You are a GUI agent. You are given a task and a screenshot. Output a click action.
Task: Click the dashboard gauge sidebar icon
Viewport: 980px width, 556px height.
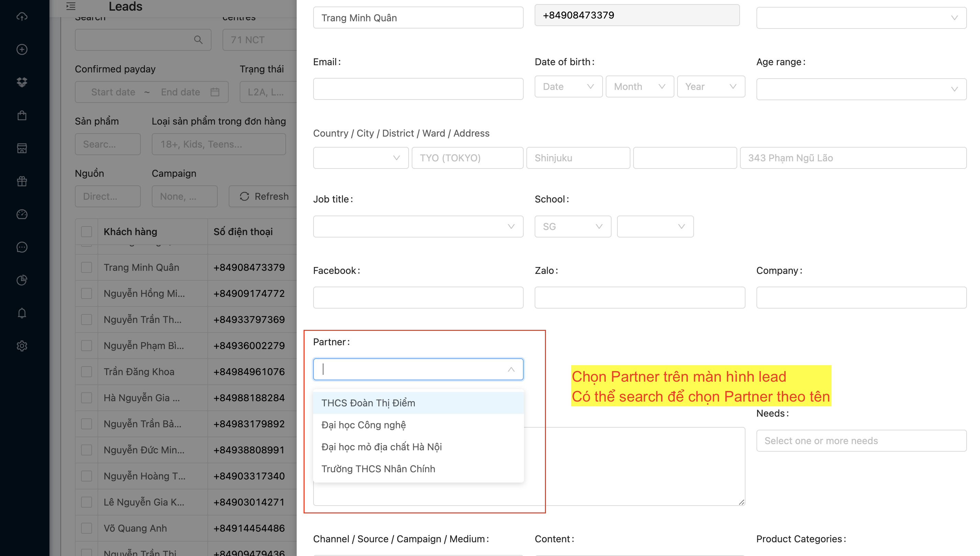pyautogui.click(x=22, y=214)
